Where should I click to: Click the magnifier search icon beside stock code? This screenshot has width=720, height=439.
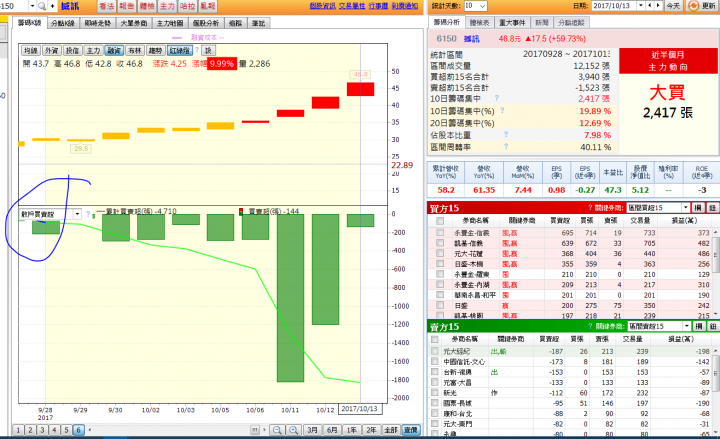tap(42, 6)
